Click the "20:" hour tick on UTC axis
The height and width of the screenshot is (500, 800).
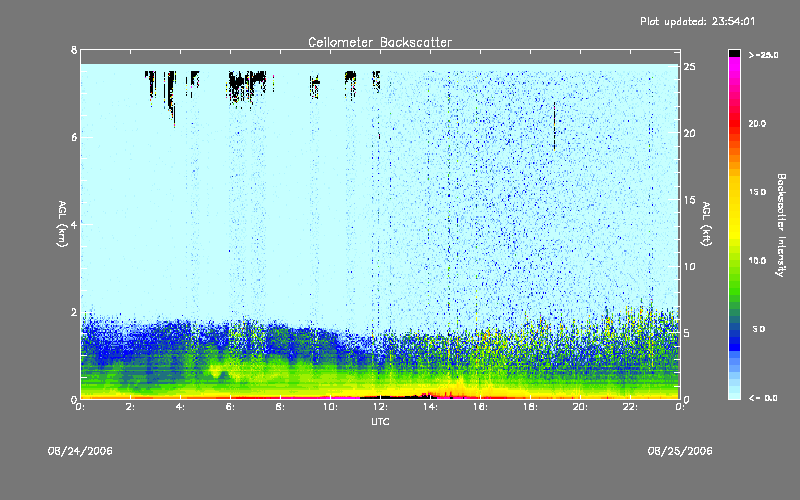coord(580,407)
